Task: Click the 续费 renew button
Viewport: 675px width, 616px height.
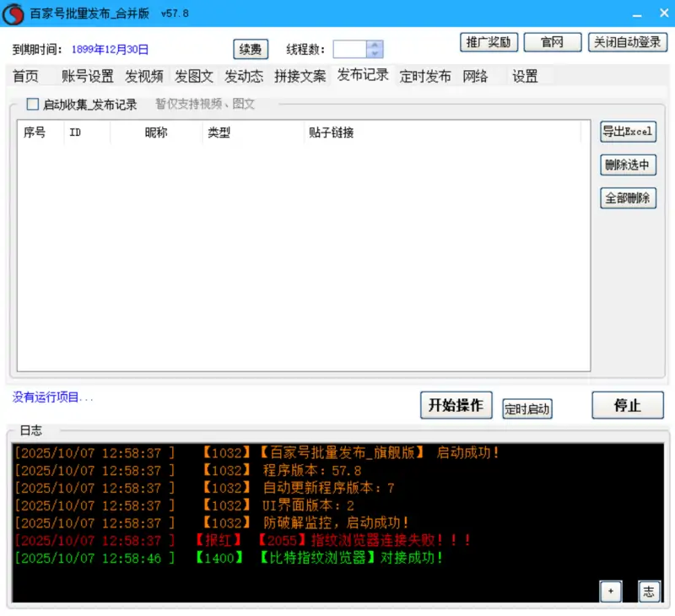Action: pos(250,49)
